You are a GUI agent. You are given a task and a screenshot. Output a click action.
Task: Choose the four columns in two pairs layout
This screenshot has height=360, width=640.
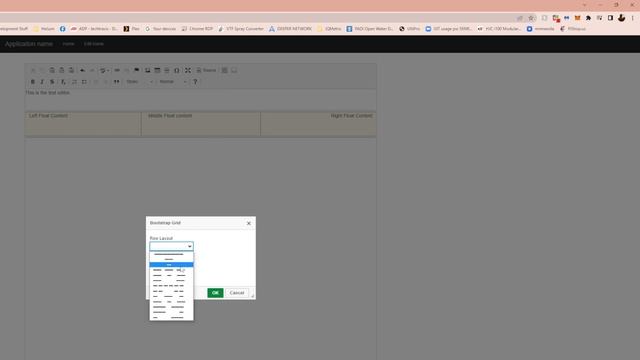pyautogui.click(x=171, y=291)
